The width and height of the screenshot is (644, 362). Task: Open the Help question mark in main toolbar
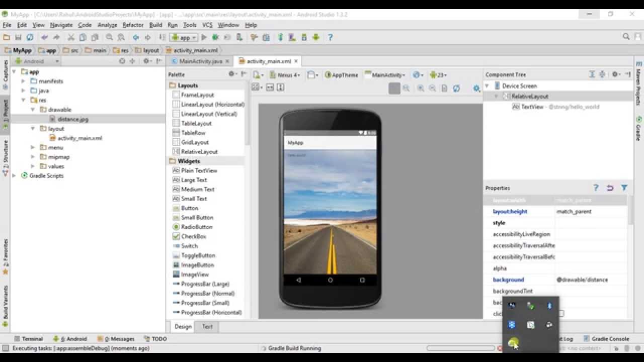click(x=330, y=37)
